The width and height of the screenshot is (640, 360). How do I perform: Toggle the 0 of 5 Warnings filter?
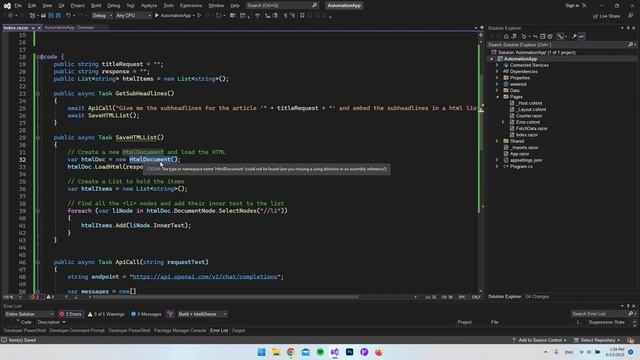click(106, 314)
